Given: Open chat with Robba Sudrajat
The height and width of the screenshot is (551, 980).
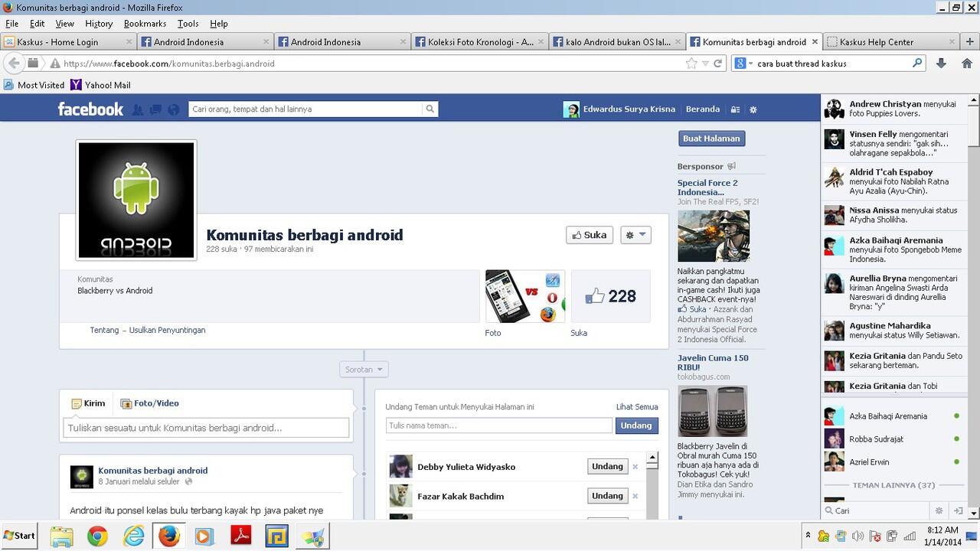Looking at the screenshot, I should (893, 439).
